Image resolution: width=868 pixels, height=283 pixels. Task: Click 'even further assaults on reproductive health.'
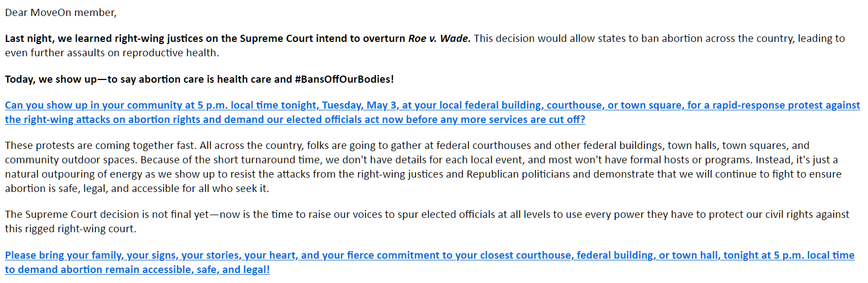click(x=112, y=53)
